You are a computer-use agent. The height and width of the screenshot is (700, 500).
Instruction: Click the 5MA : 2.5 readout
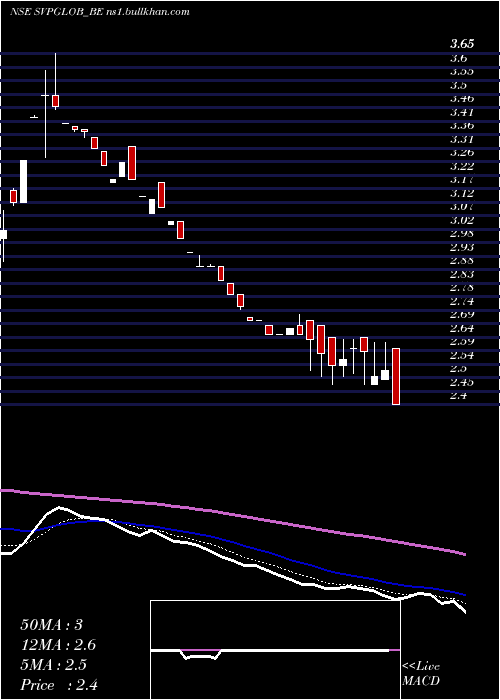click(55, 665)
